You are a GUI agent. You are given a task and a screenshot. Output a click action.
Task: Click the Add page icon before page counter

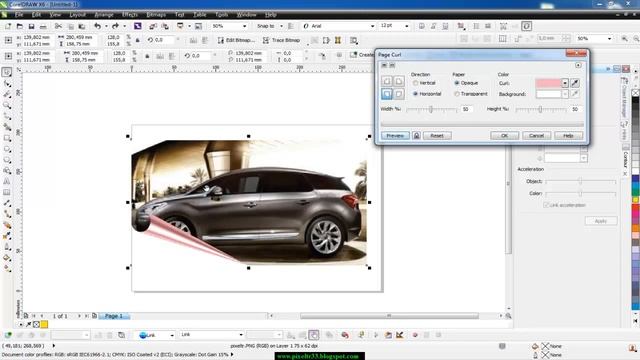point(26,316)
